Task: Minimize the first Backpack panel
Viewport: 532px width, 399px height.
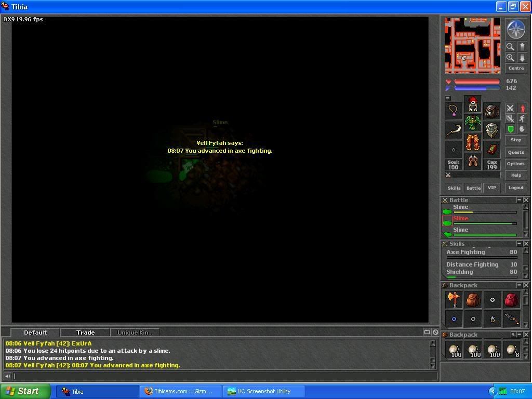Action: [519, 285]
